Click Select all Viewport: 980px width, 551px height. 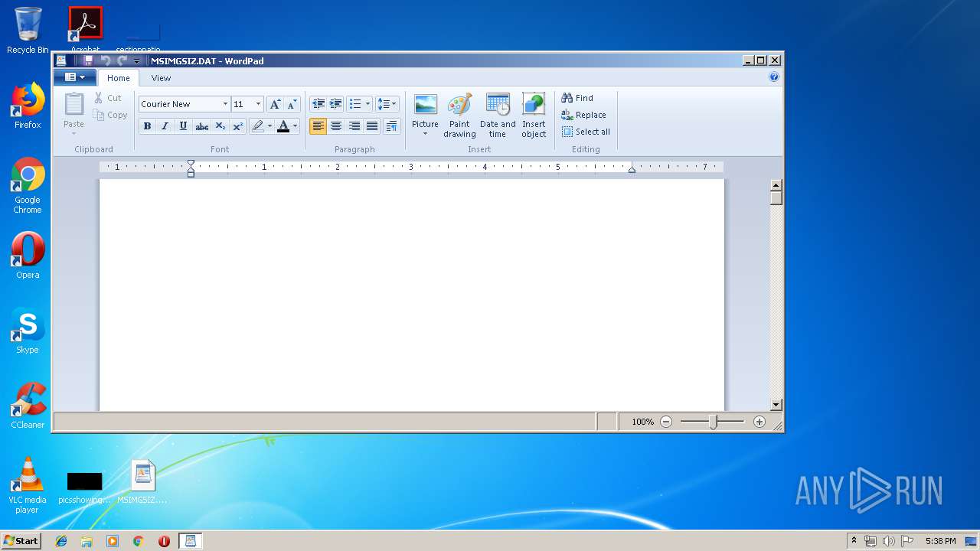click(586, 132)
